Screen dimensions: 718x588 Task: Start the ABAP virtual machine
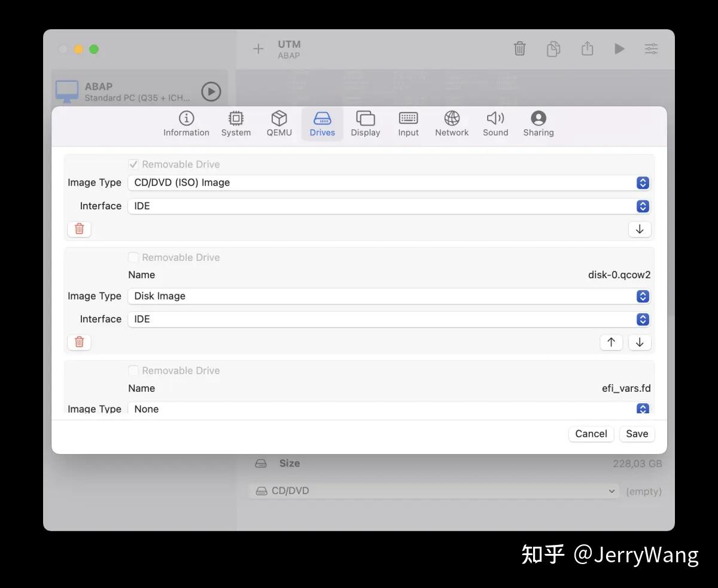[x=211, y=91]
